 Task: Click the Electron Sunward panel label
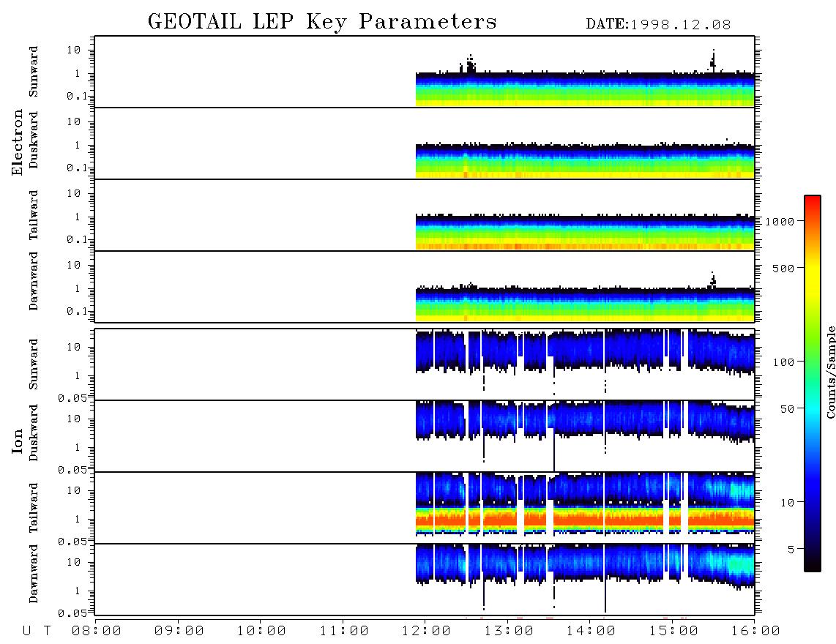coord(33,72)
